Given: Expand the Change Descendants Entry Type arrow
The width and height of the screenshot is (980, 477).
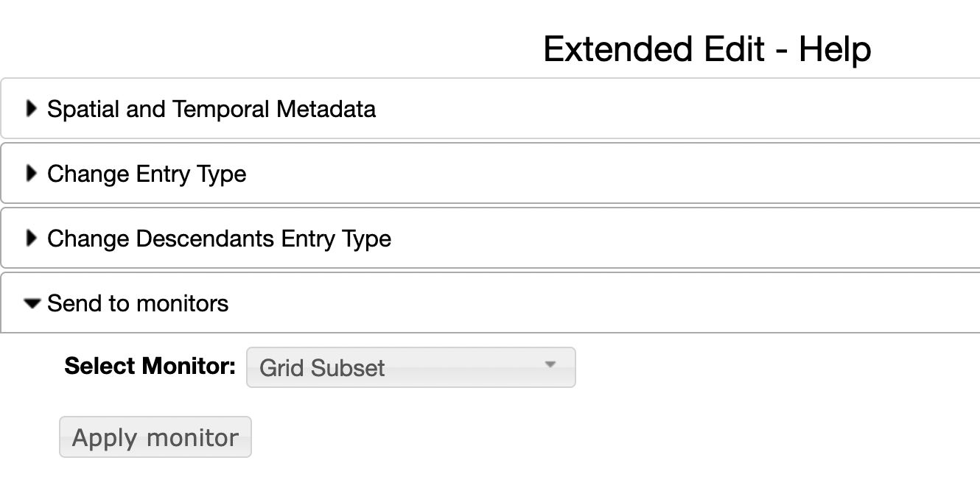Looking at the screenshot, I should click(31, 239).
